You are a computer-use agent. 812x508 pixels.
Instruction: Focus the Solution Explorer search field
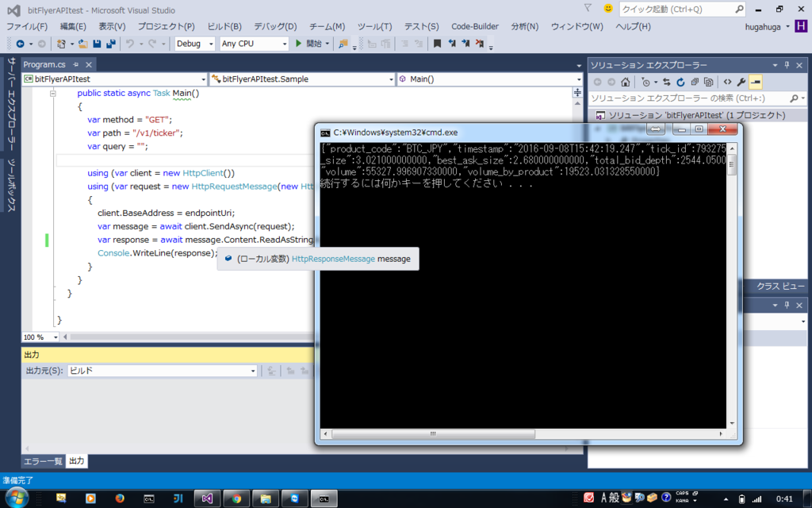(698, 98)
